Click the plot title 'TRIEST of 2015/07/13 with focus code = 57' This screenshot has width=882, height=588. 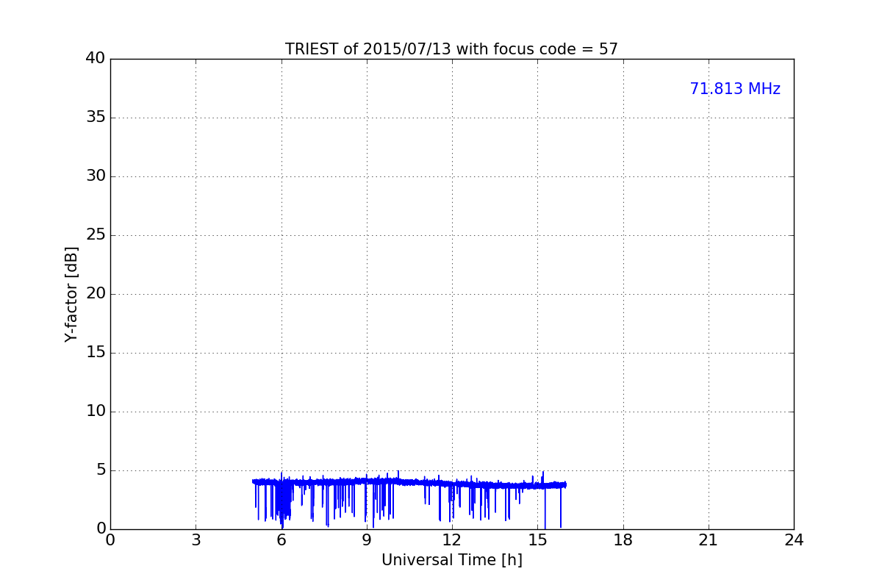pos(451,49)
